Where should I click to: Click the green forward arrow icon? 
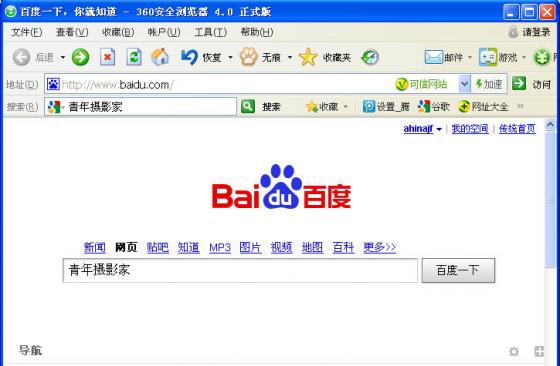(80, 57)
